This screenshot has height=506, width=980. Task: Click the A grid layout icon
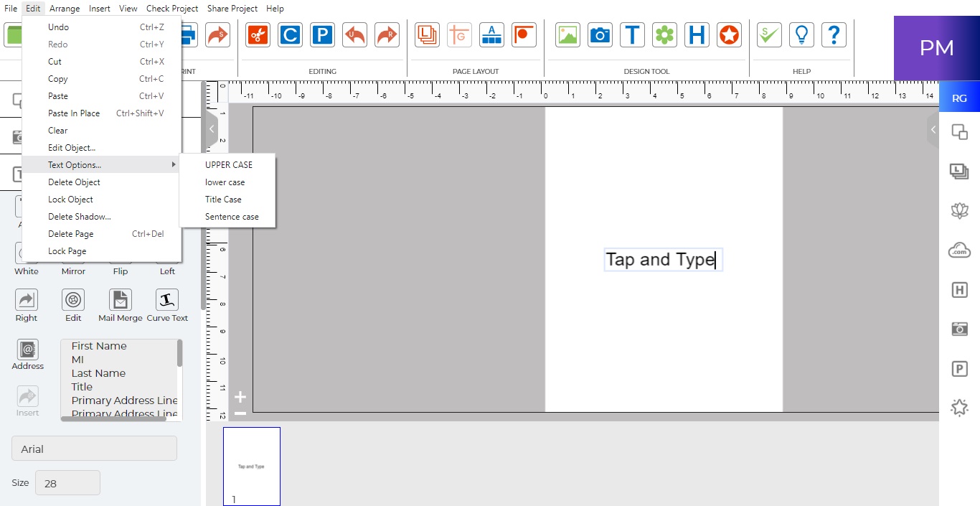(x=492, y=34)
